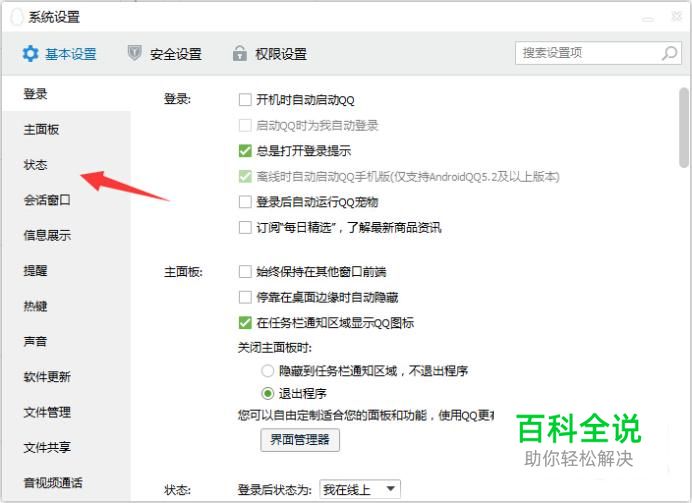This screenshot has height=503, width=692.
Task: Open the 登录后状态为 dropdown
Action: (360, 489)
